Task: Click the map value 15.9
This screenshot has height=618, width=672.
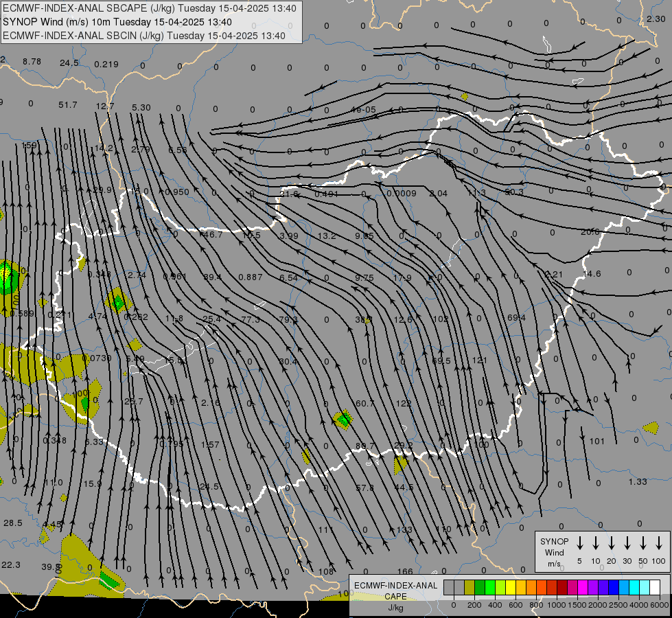Action: (92, 484)
